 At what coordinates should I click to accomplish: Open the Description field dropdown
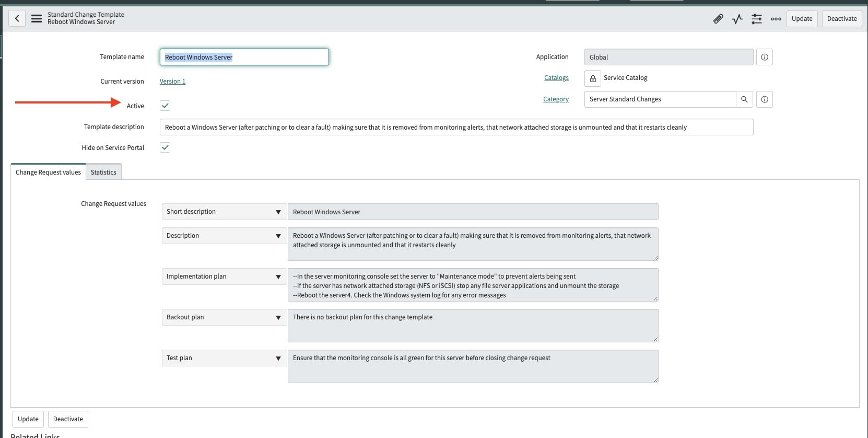click(224, 236)
